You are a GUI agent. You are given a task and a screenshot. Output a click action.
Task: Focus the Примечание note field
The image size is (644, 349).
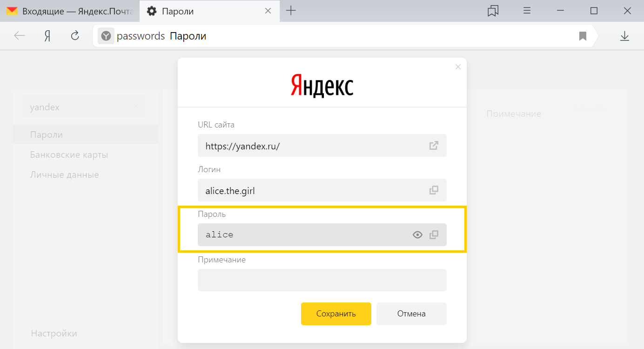click(x=322, y=280)
